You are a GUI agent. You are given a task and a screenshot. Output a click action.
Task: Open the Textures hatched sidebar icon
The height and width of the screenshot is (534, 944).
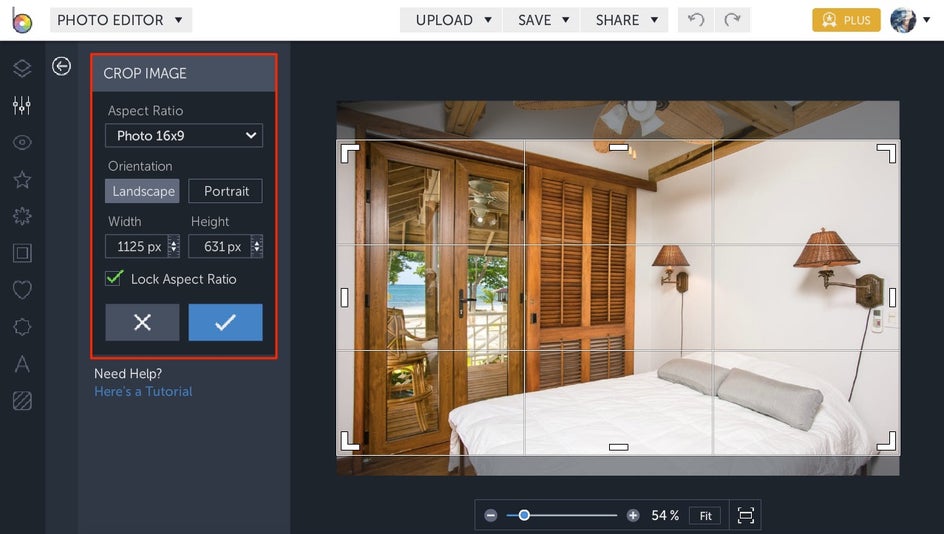(22, 401)
